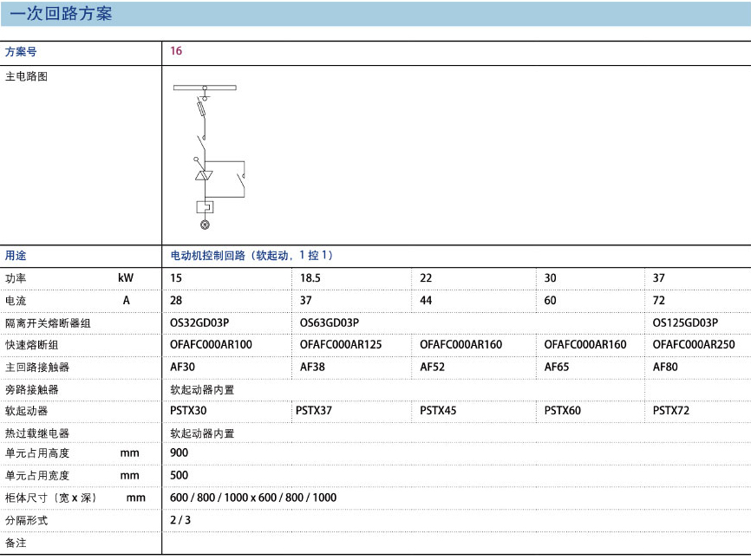Select the 37 value in the 电流 row
Image resolution: width=751 pixels, height=560 pixels.
click(305, 301)
